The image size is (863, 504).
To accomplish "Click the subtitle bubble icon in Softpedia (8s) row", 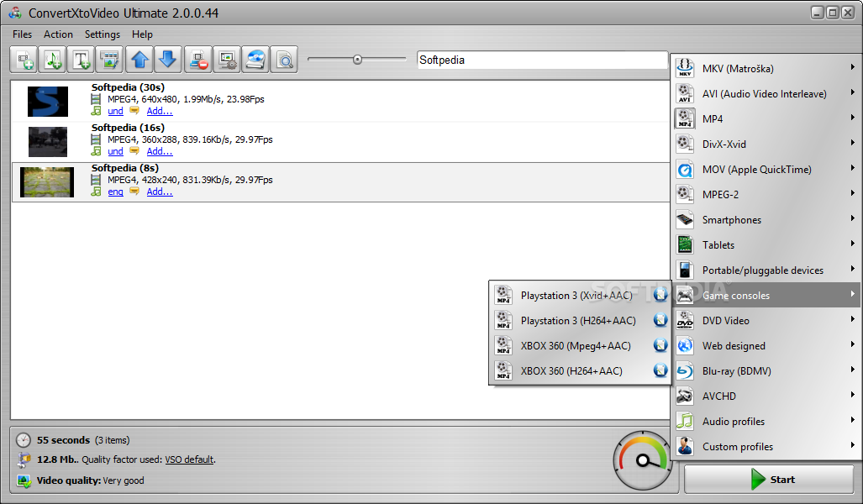I will pyautogui.click(x=134, y=191).
